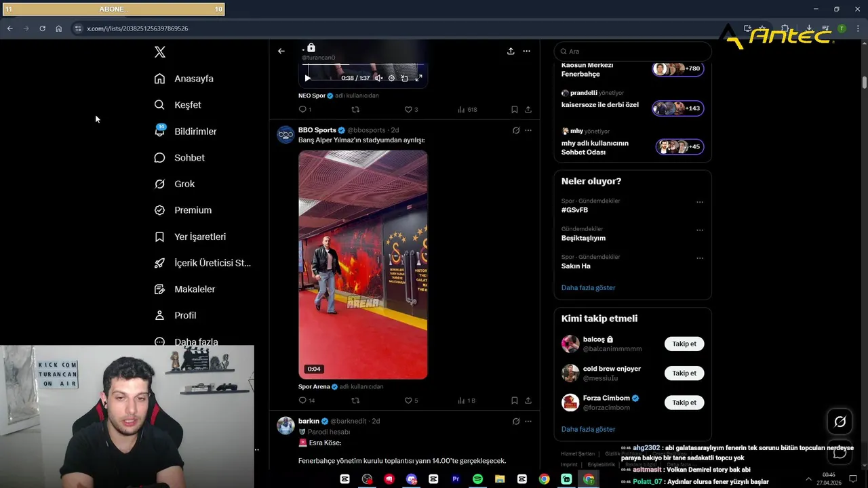Image resolution: width=868 pixels, height=488 pixels.
Task: Open Bildirimler notifications
Action: pos(185,131)
